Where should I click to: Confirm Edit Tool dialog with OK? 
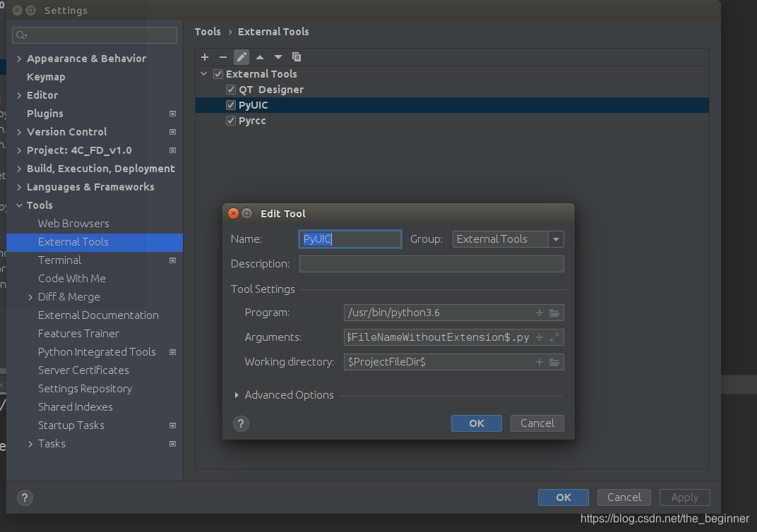click(477, 423)
